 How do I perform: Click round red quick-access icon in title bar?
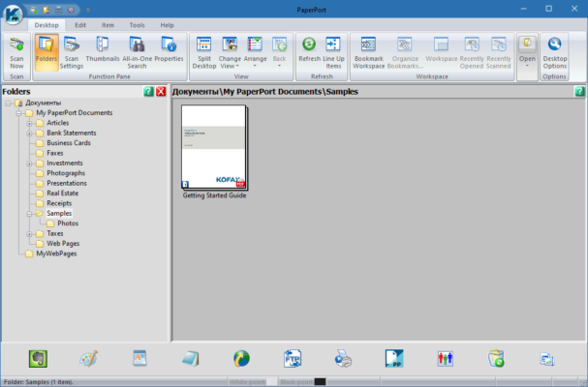point(71,10)
